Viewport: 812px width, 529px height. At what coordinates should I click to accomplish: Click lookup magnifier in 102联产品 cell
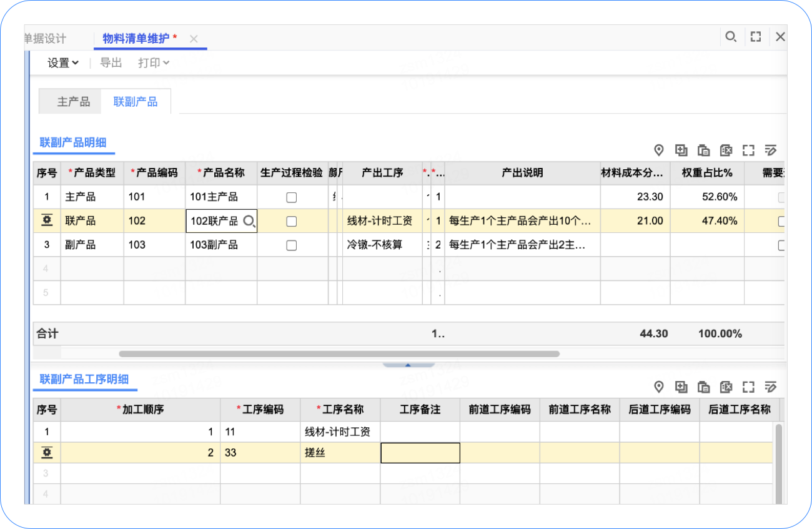pyautogui.click(x=249, y=221)
